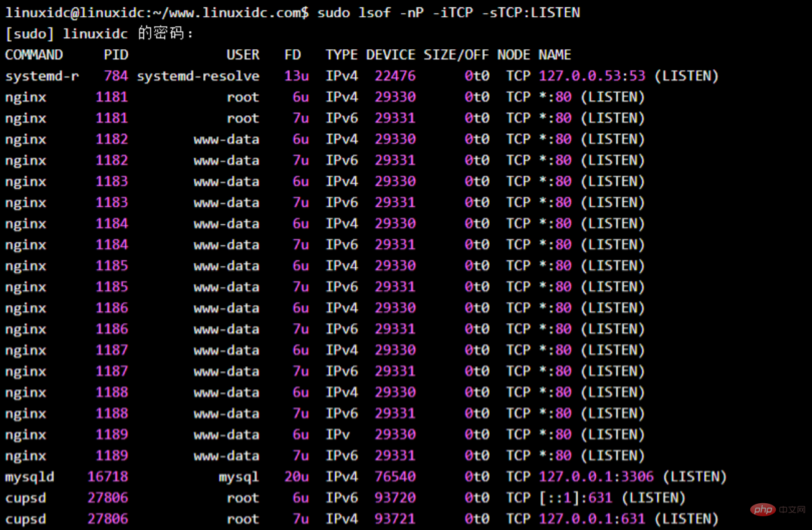Click PID 1182 in its IPv4 row

coord(112,140)
